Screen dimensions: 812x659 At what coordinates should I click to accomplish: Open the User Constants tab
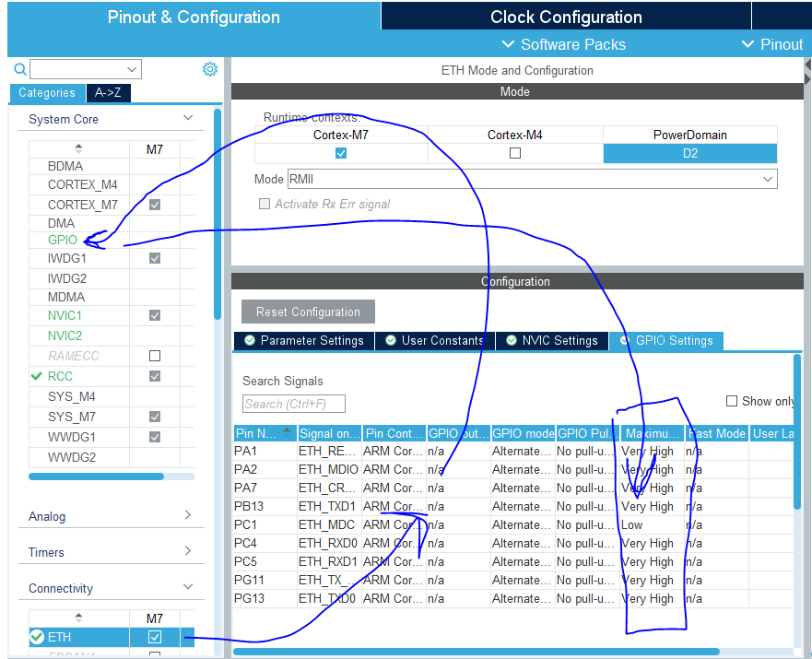(x=435, y=341)
